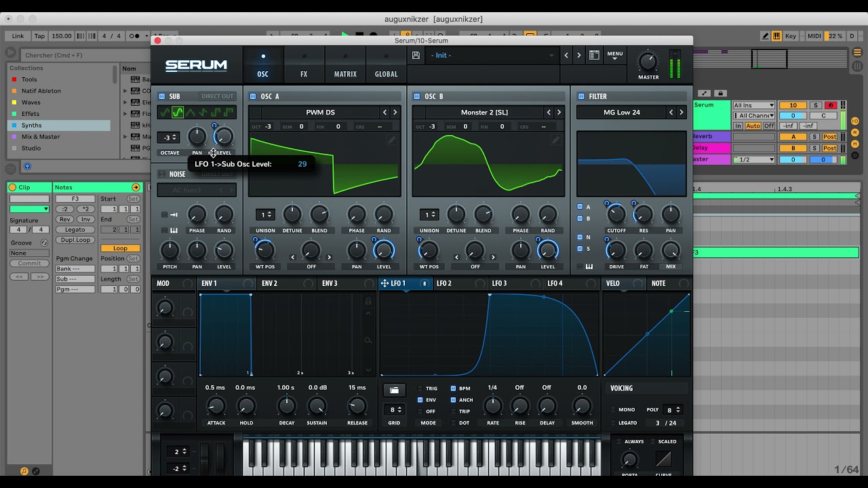Click Ableton's lock icon above Serum track
The width and height of the screenshot is (868, 488).
tap(721, 94)
